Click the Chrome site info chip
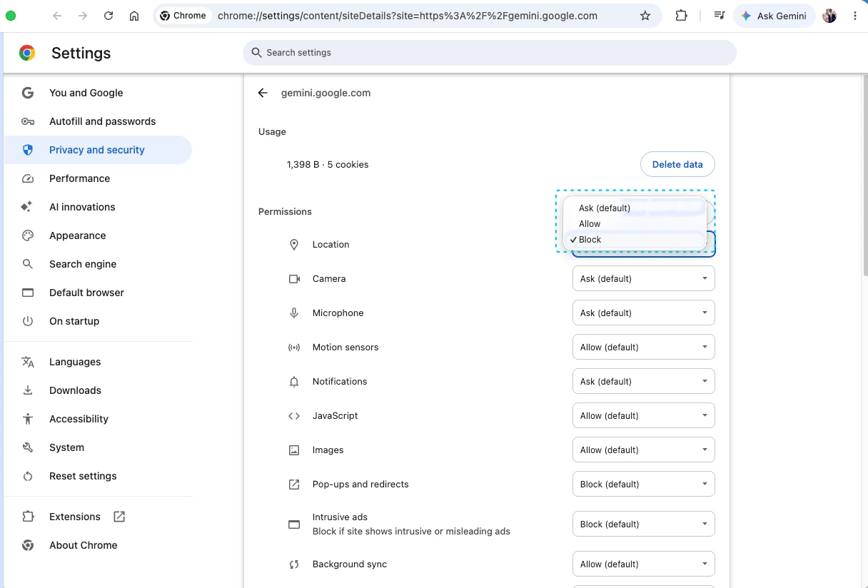The image size is (868, 588). tap(183, 16)
